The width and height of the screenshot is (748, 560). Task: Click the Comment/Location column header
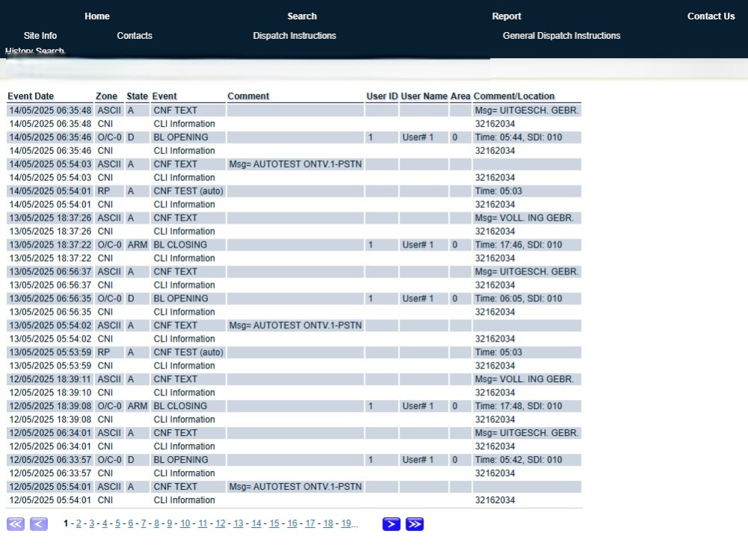(514, 96)
